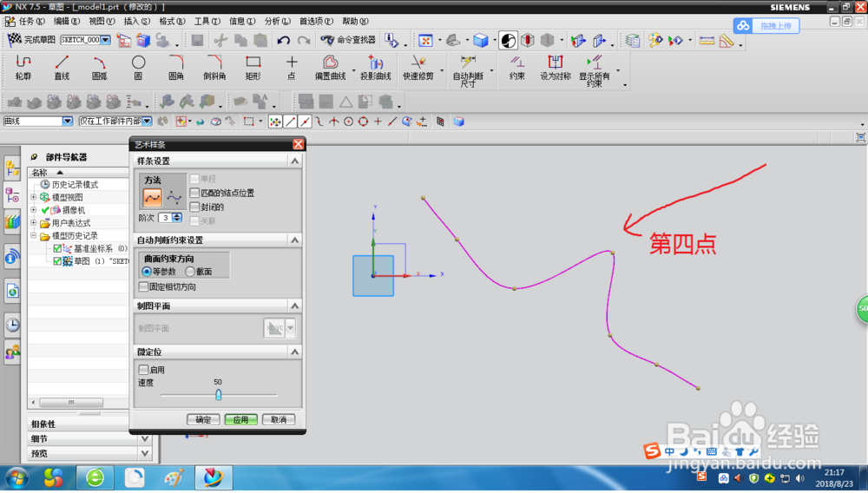Select the 等参数 radio button
The image size is (868, 493).
(x=147, y=272)
